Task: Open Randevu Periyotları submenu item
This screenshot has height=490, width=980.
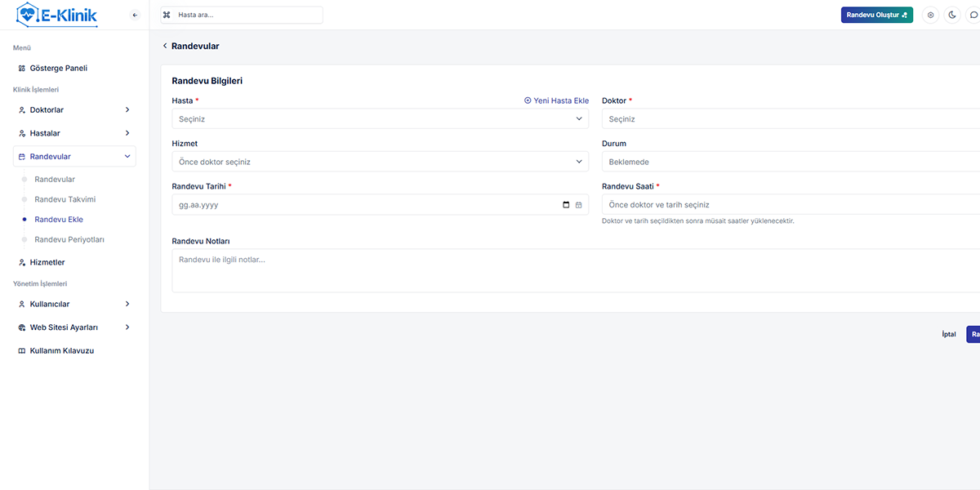Action: click(x=69, y=240)
